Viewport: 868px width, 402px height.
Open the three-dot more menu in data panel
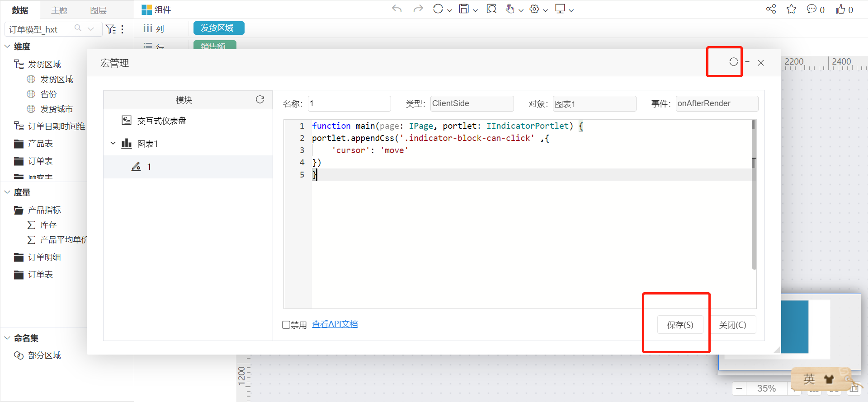pyautogui.click(x=123, y=29)
